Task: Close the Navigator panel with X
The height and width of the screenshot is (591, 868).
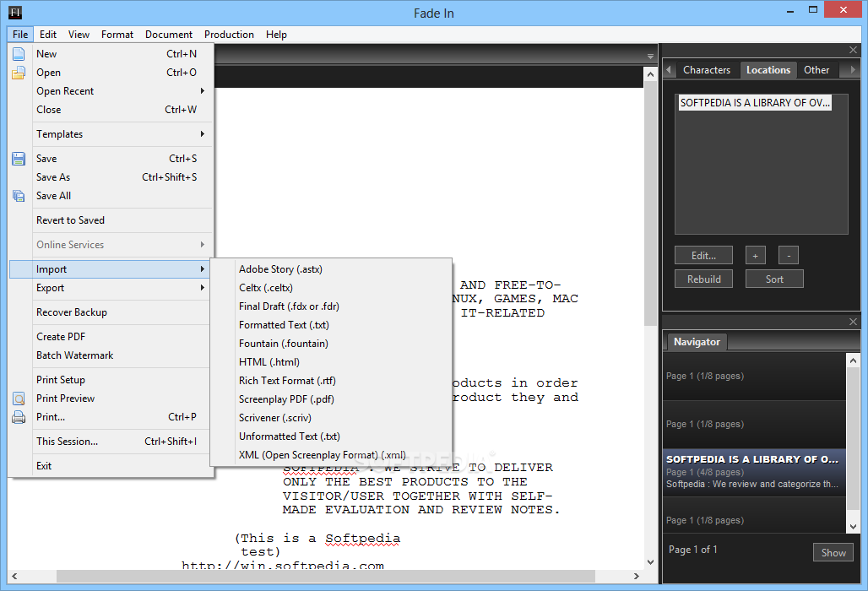Action: pos(853,322)
